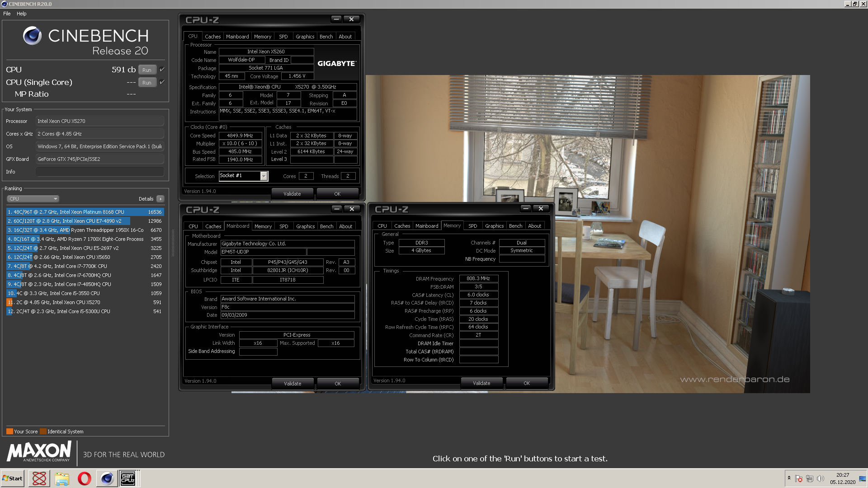Click the Maxon logo

pyautogui.click(x=39, y=451)
